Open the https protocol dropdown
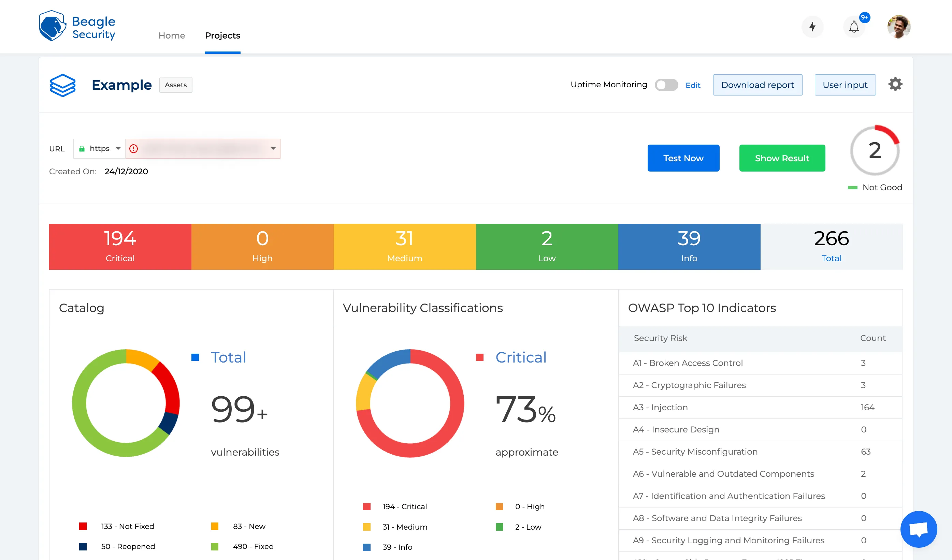 click(x=100, y=149)
